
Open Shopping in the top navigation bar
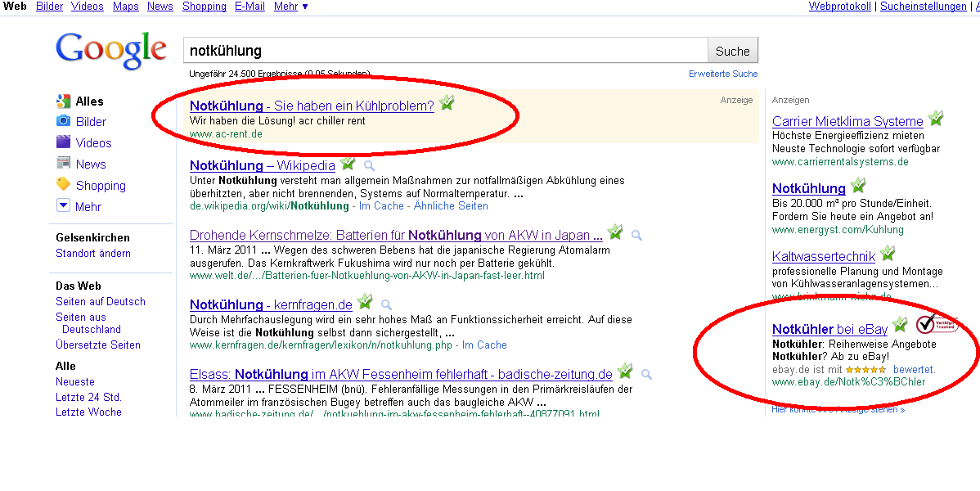click(x=205, y=7)
